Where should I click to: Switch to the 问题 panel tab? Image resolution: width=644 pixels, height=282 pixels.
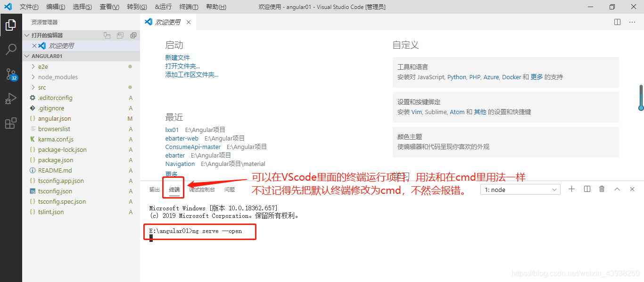click(x=230, y=190)
